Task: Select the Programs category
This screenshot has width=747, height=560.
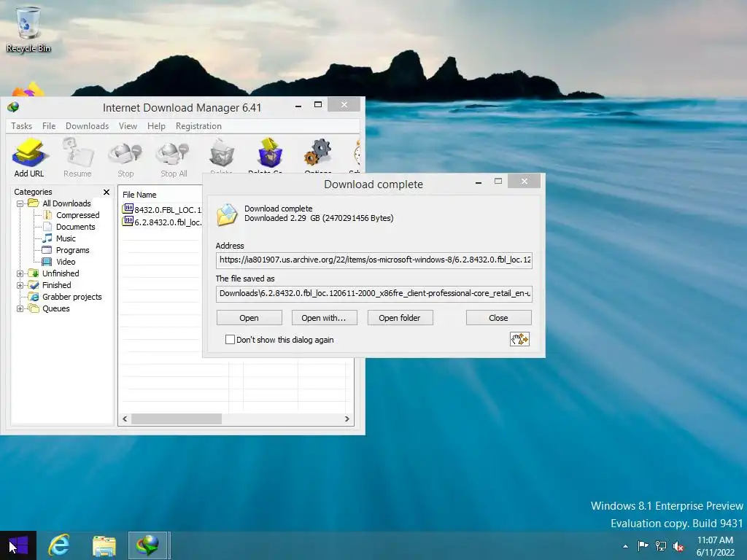Action: point(72,250)
